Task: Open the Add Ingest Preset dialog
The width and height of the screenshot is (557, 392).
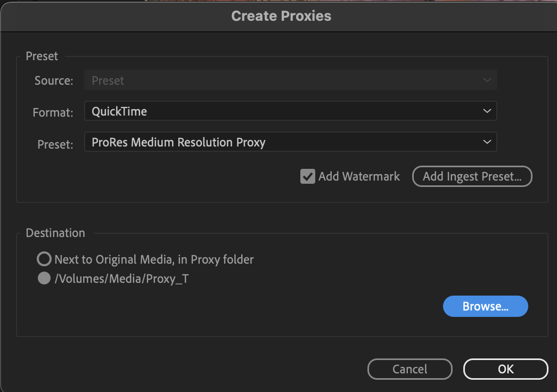Action: pyautogui.click(x=472, y=176)
